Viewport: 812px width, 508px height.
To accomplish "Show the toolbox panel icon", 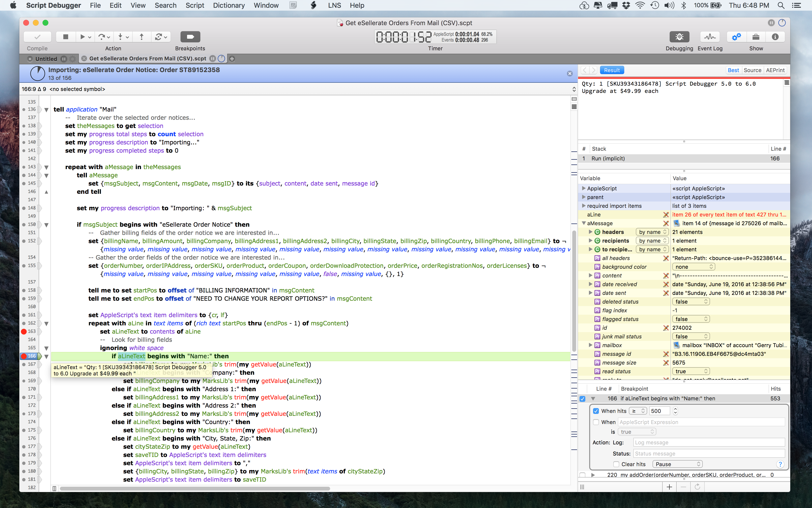I will pyautogui.click(x=756, y=37).
